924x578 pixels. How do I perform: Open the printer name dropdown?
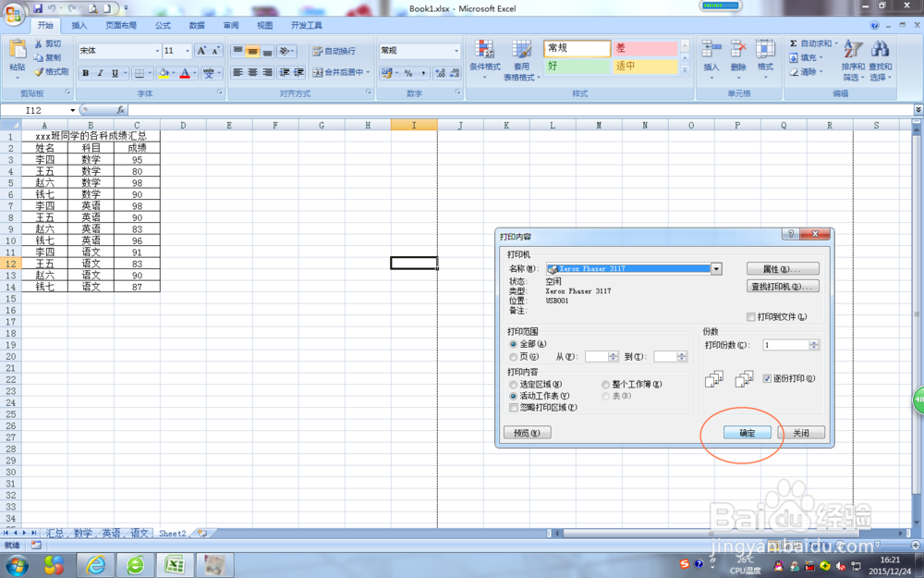(x=716, y=269)
